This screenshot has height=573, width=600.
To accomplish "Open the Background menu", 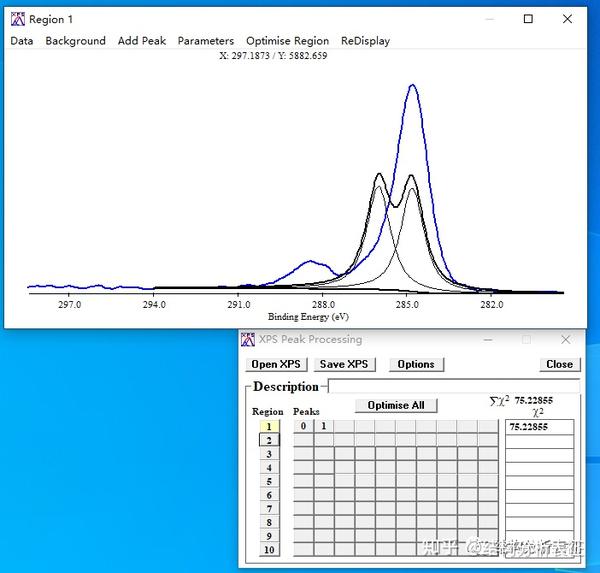I will coord(75,41).
